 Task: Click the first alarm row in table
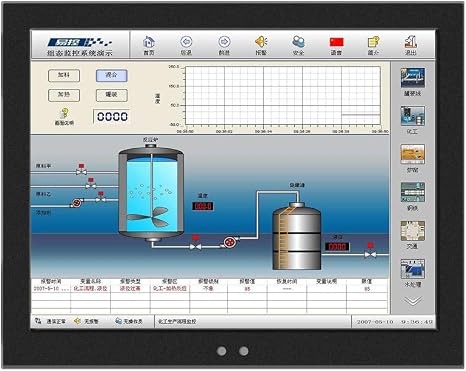pos(210,289)
